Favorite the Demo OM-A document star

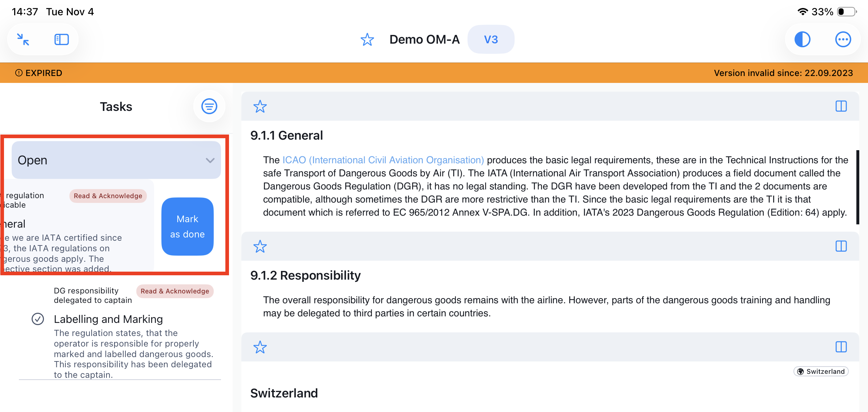tap(367, 39)
